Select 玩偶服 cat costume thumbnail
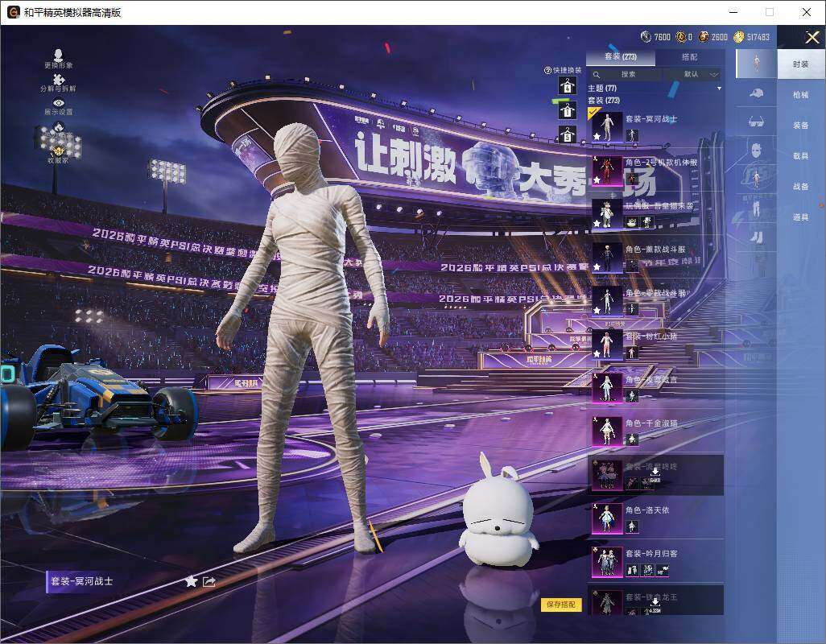 coord(607,214)
